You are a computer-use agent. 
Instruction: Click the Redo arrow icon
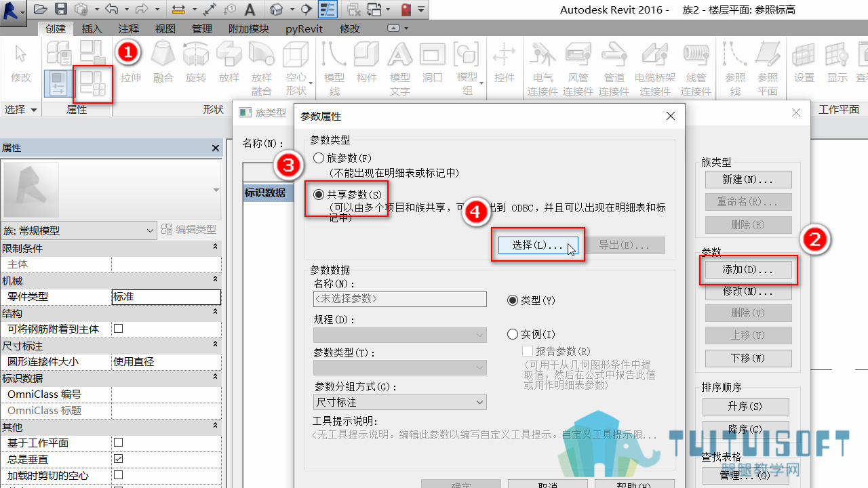(142, 9)
